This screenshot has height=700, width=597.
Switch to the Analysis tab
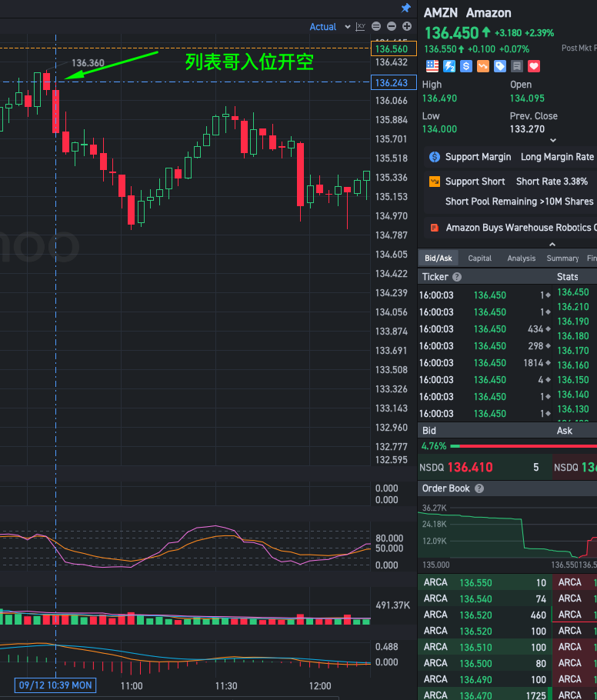pos(521,258)
